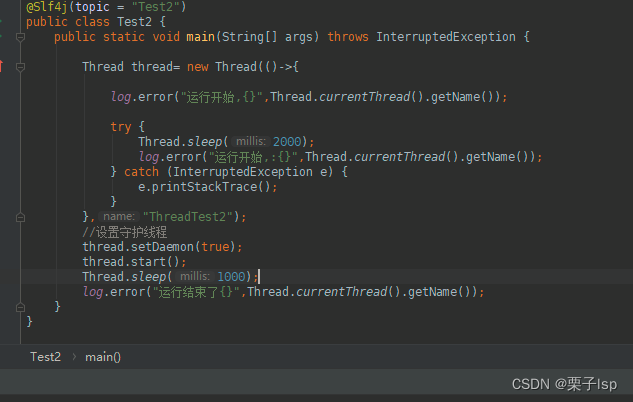Click the 2000 value in Thread.sleep
Viewport: 633px width, 402px height.
[287, 142]
